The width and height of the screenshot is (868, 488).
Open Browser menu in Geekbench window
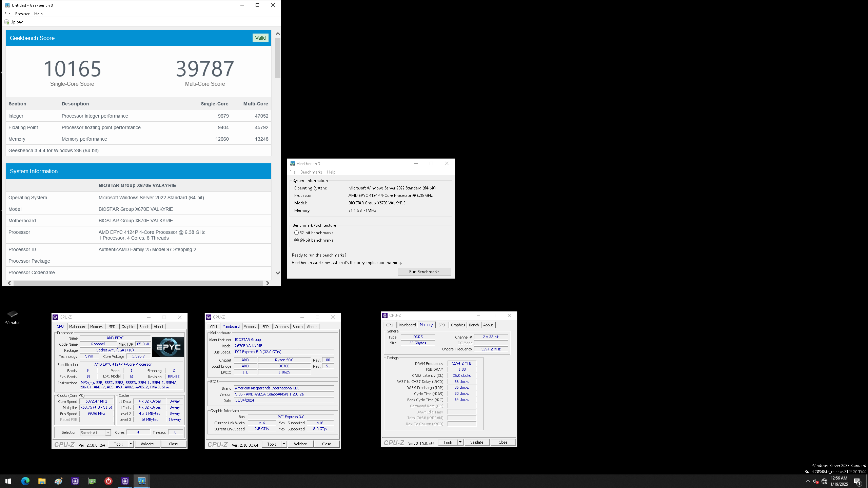(x=22, y=14)
